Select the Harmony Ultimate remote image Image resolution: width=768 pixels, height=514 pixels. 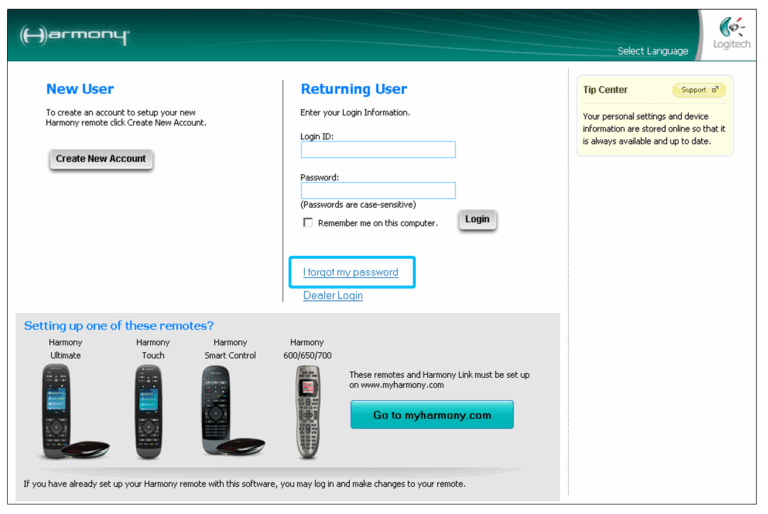click(x=72, y=412)
